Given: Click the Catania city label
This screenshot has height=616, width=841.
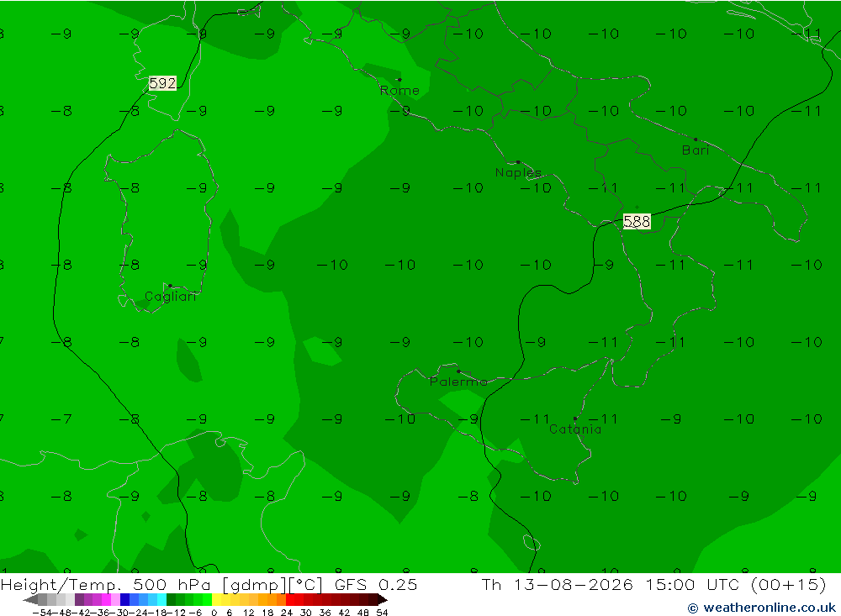Looking at the screenshot, I should click(x=575, y=429).
